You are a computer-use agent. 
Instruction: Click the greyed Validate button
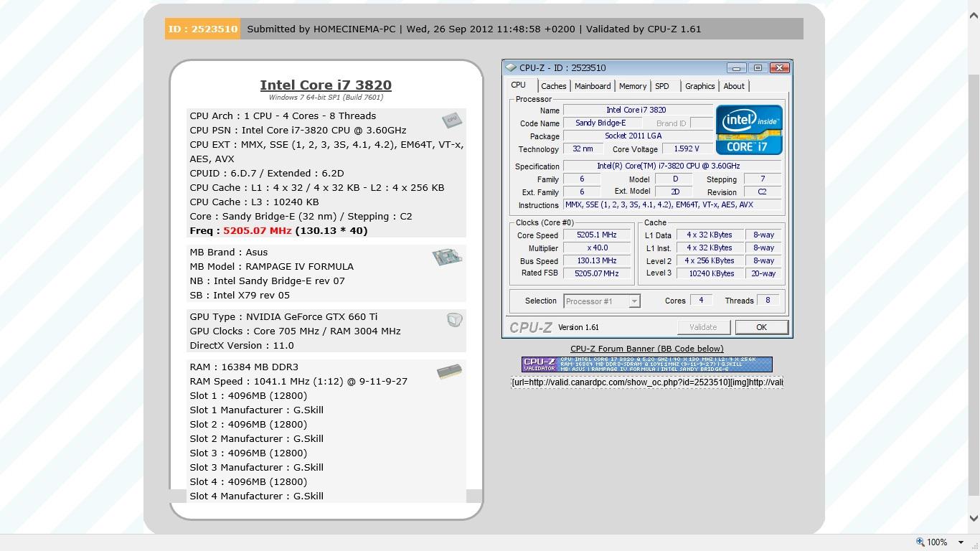[x=703, y=327]
